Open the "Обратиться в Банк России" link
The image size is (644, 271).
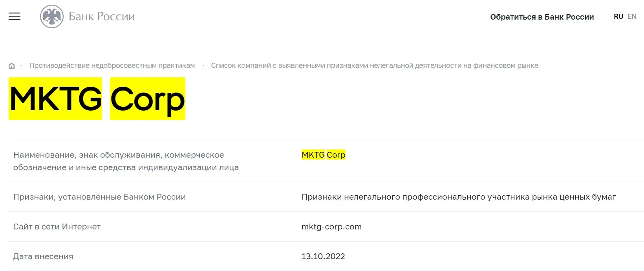(542, 17)
